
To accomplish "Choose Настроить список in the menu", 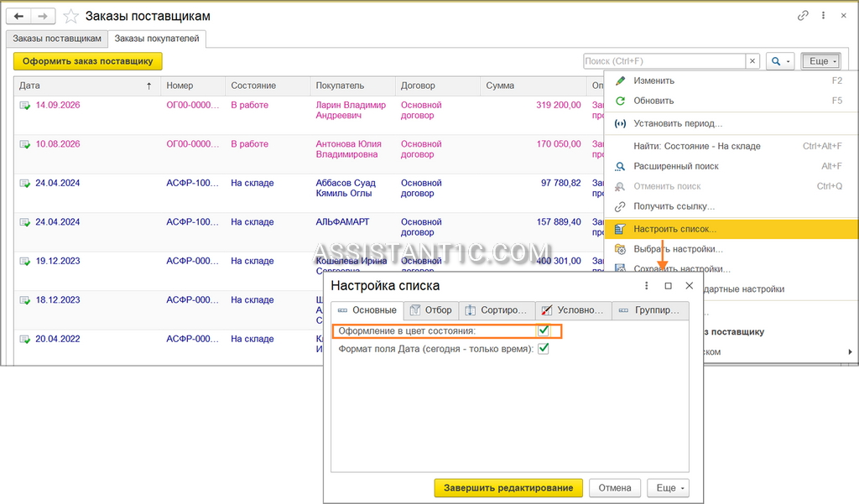I will [731, 229].
